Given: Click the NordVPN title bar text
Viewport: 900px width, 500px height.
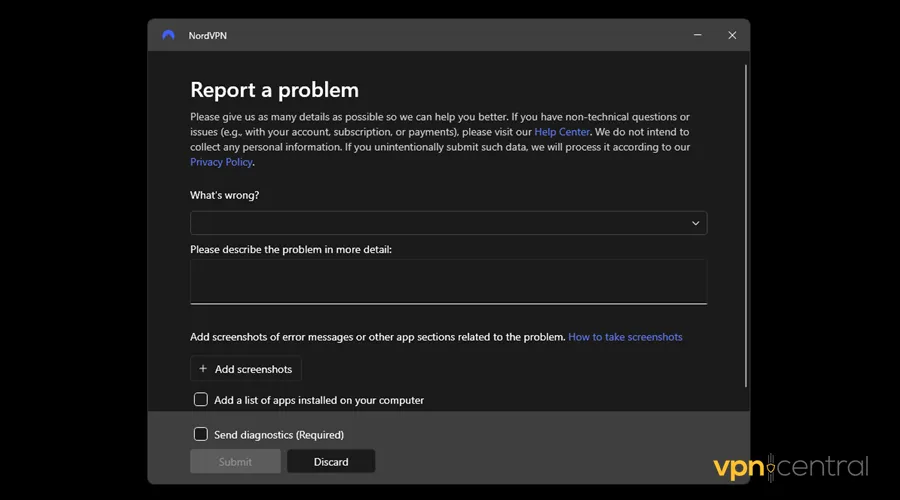Looking at the screenshot, I should point(208,36).
